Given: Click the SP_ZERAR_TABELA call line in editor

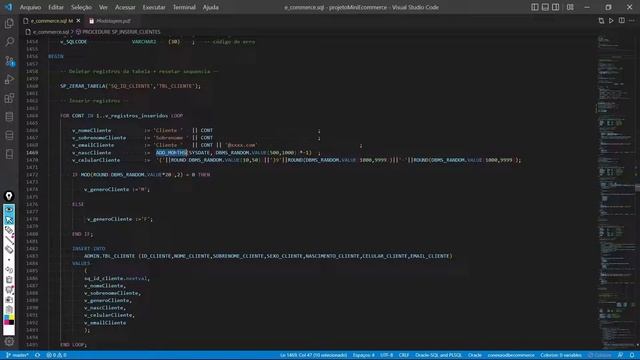Looking at the screenshot, I should pyautogui.click(x=130, y=86).
